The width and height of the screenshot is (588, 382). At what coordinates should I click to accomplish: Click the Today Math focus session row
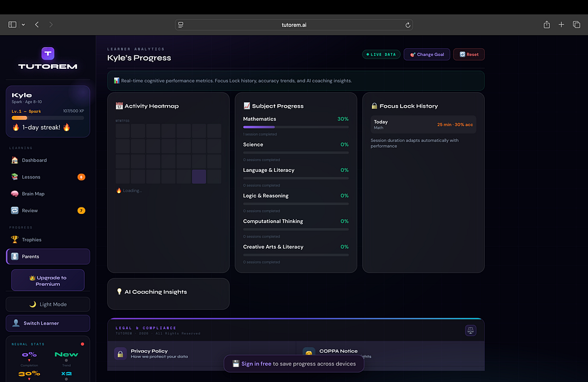(424, 124)
